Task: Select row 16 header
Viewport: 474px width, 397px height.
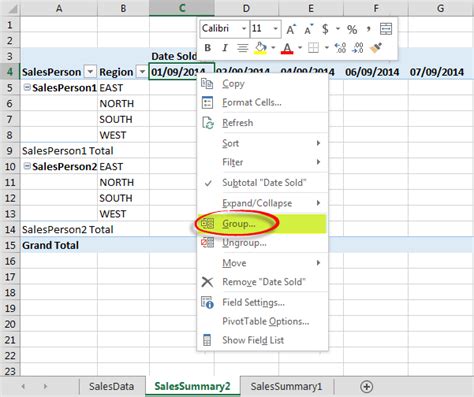Action: pyautogui.click(x=10, y=261)
